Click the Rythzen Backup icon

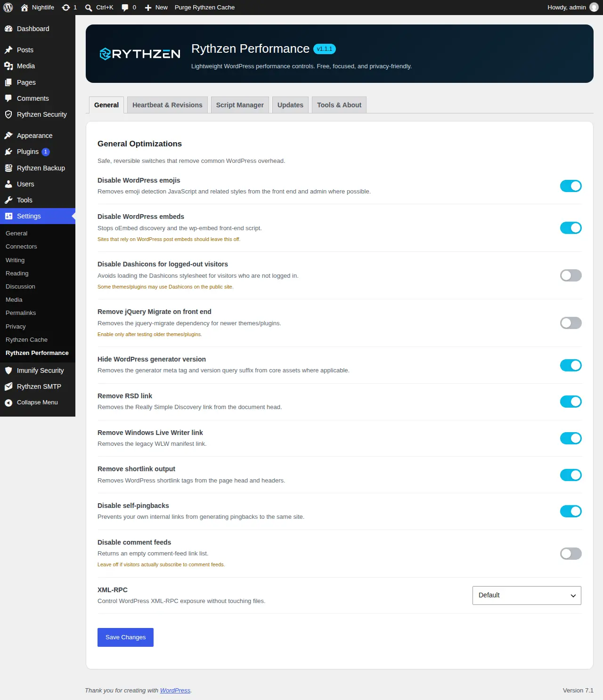coord(8,168)
